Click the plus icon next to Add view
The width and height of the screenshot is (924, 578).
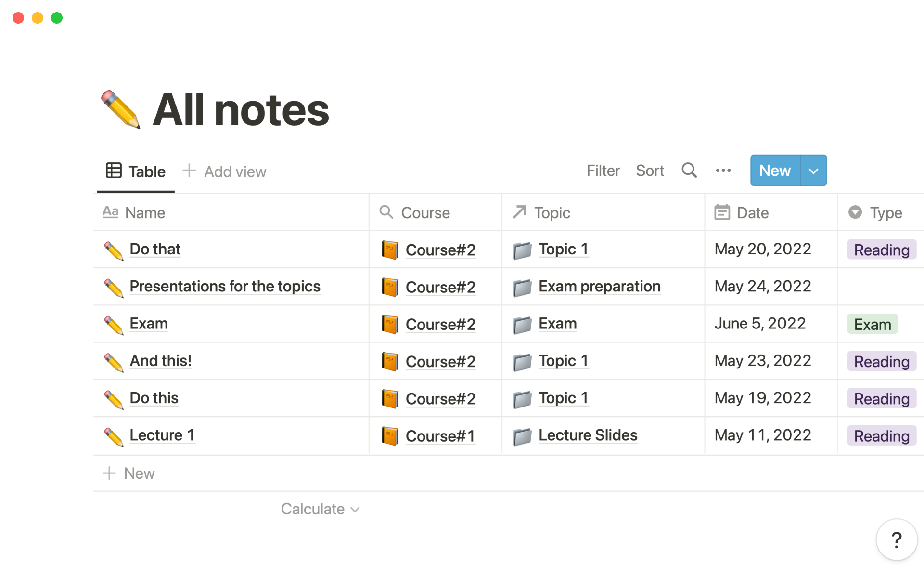click(x=189, y=171)
